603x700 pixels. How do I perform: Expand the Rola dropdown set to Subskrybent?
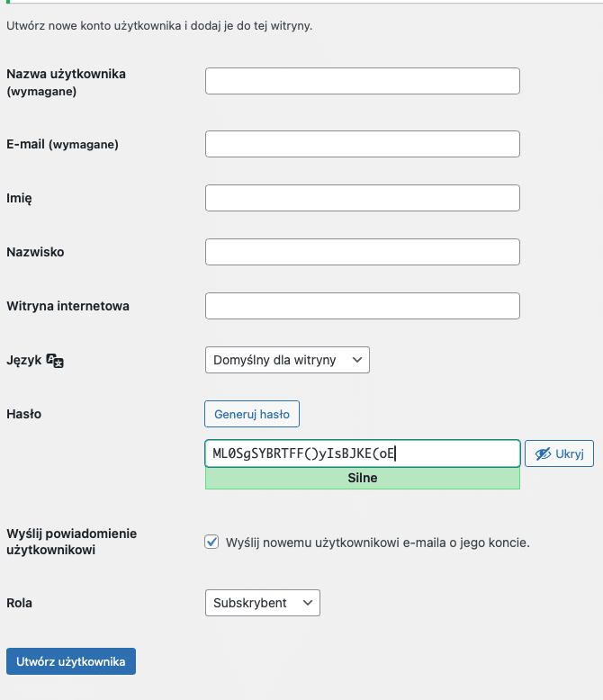pyautogui.click(x=262, y=603)
